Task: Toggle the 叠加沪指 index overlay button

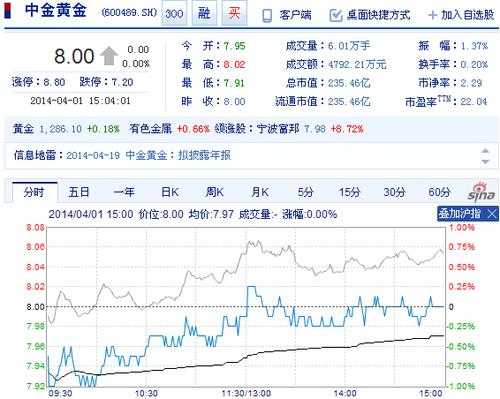Action: tap(460, 214)
